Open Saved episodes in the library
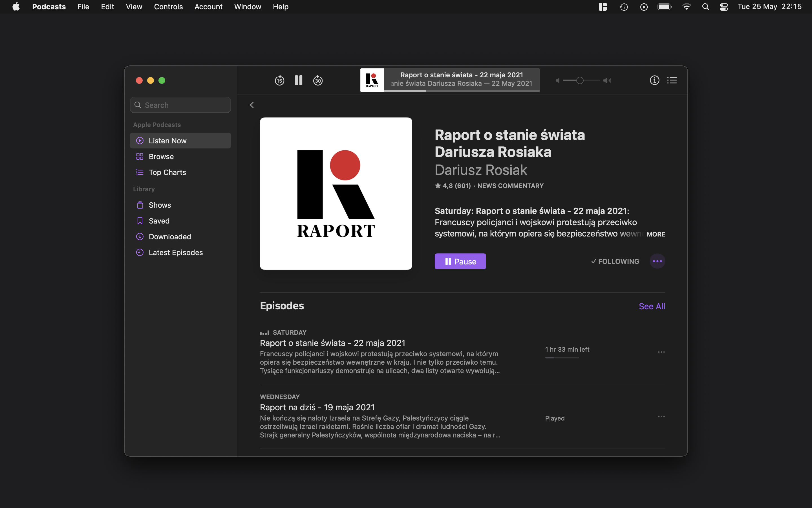The height and width of the screenshot is (508, 812). (x=180, y=221)
